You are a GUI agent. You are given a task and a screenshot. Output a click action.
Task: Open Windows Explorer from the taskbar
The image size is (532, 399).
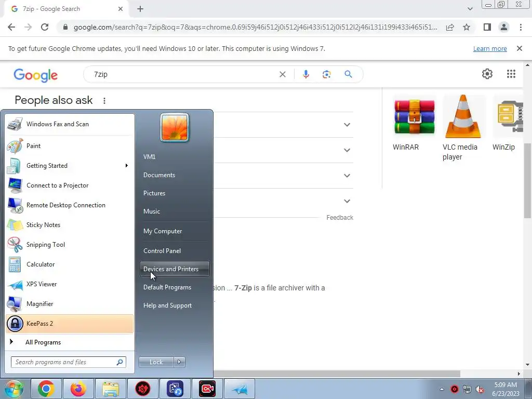click(110, 389)
